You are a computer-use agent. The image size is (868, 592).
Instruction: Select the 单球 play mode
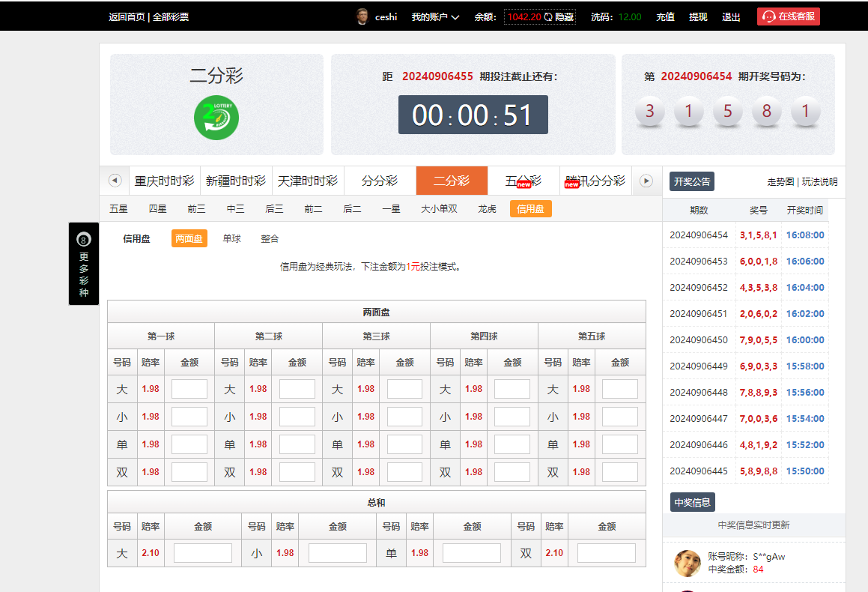[x=231, y=238]
